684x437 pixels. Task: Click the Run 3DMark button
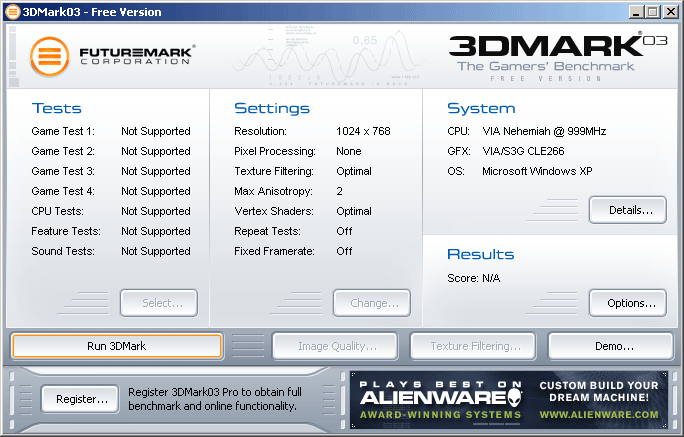click(x=116, y=346)
